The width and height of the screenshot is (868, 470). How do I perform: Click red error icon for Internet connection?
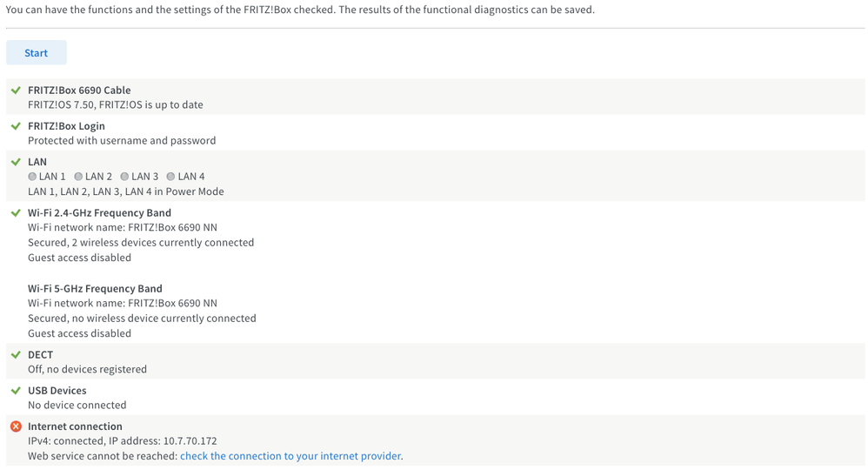click(x=16, y=426)
